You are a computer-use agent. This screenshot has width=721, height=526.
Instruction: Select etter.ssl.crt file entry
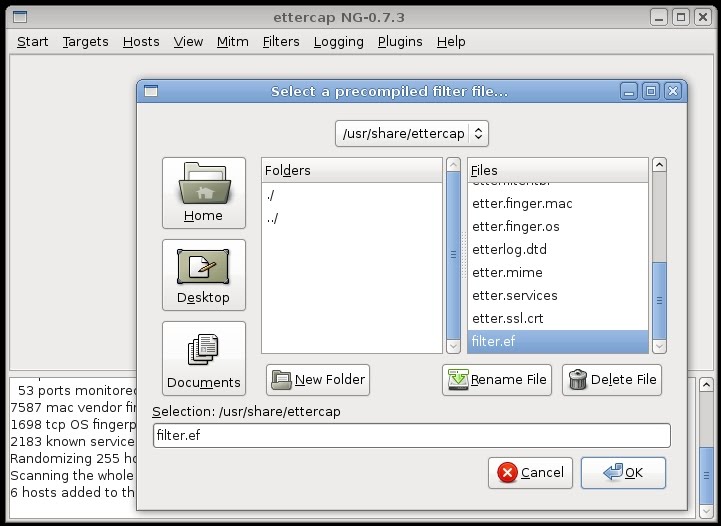507,319
